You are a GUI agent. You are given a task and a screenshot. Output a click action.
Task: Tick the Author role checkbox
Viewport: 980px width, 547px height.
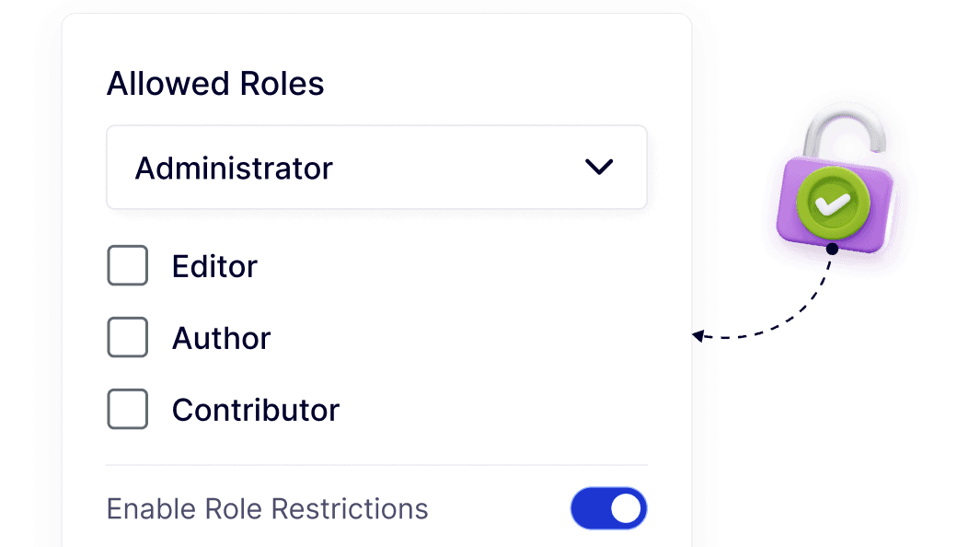coord(128,338)
